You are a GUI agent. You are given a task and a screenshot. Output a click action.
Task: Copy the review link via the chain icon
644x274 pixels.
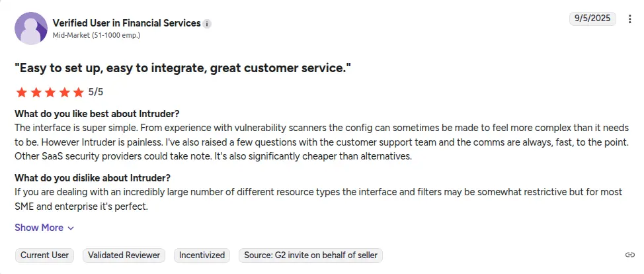[x=629, y=255]
